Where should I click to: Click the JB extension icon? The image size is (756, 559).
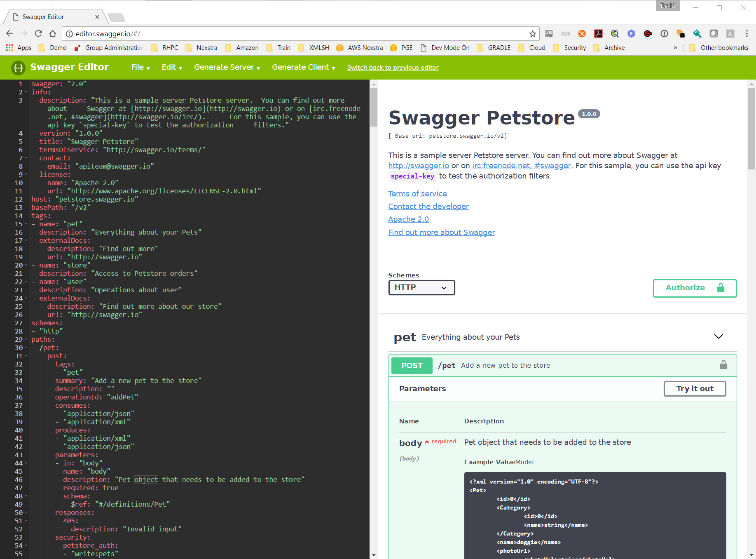click(549, 33)
